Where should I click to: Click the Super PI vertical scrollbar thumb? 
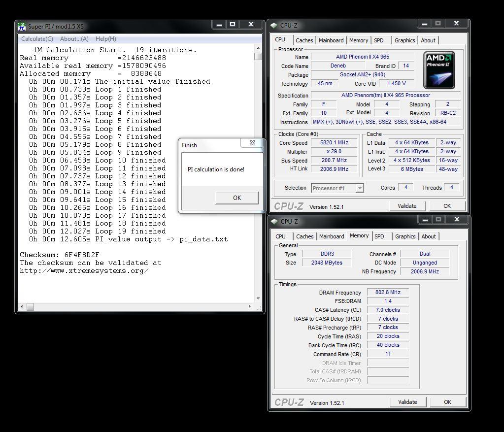tap(258, 57)
